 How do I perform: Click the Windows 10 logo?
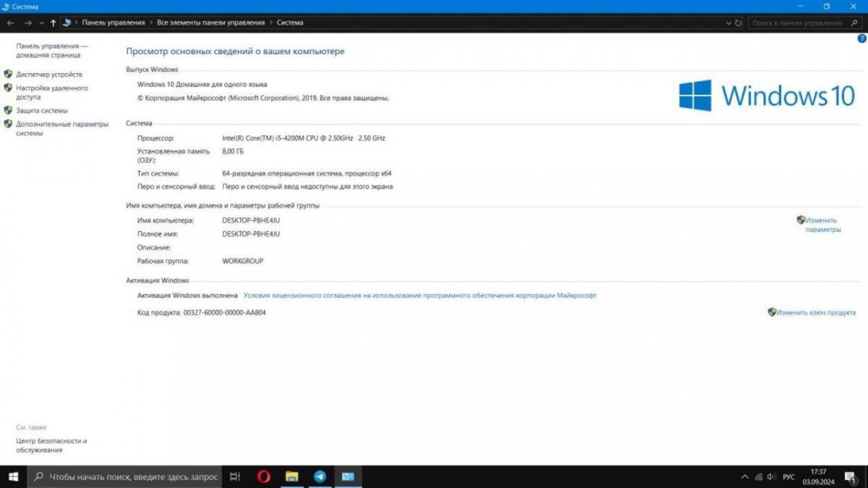point(767,96)
